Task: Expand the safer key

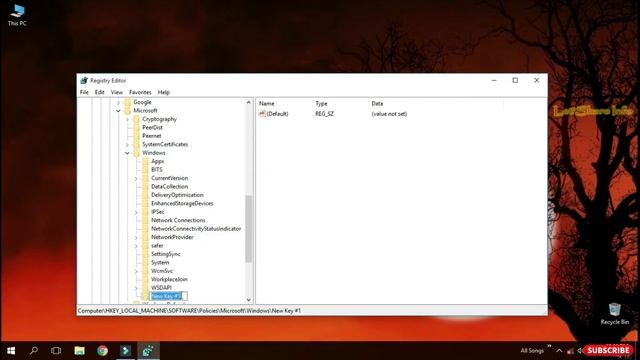Action: tap(136, 246)
